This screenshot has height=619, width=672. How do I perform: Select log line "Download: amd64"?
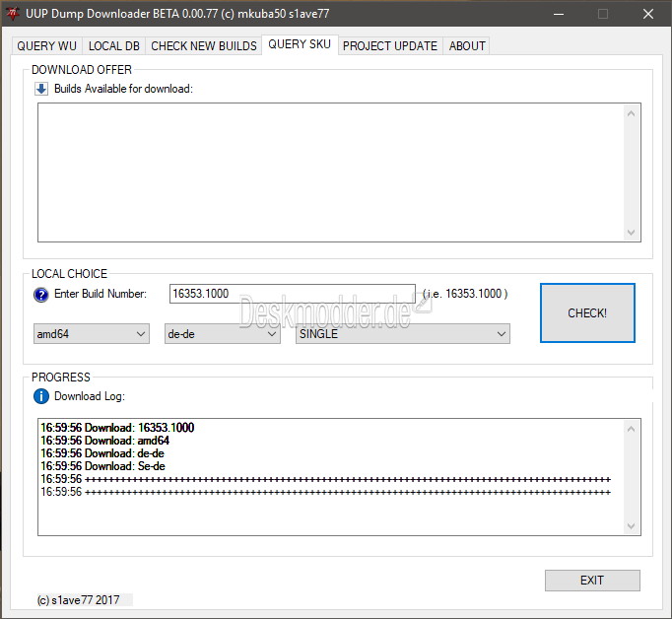[105, 441]
